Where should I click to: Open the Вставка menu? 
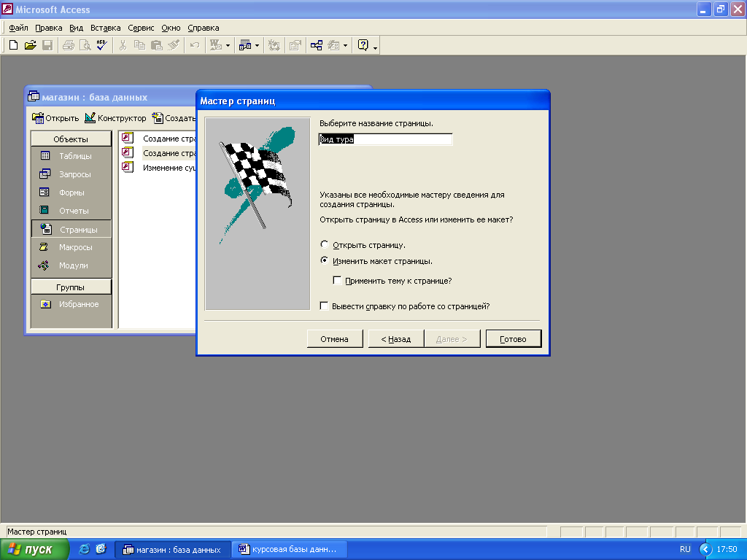click(x=105, y=28)
